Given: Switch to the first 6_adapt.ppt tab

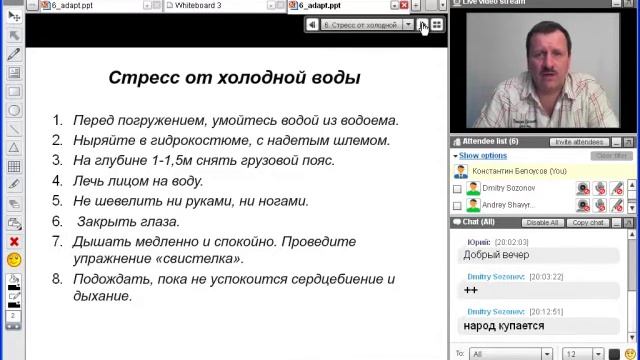Looking at the screenshot, I should point(72,6).
